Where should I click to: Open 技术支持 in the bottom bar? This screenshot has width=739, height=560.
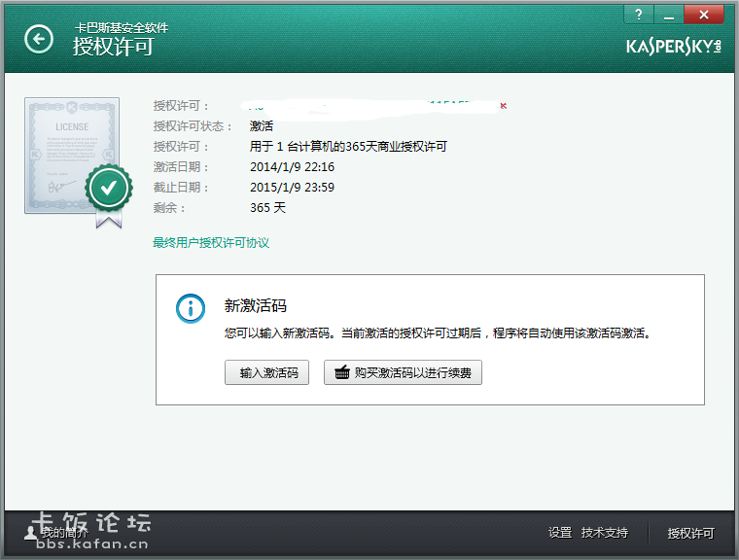point(605,533)
